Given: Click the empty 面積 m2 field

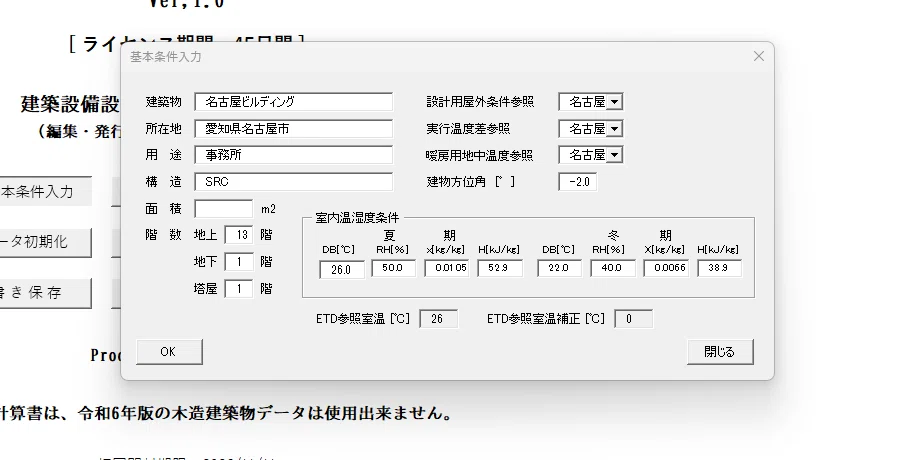Looking at the screenshot, I should tap(223, 209).
